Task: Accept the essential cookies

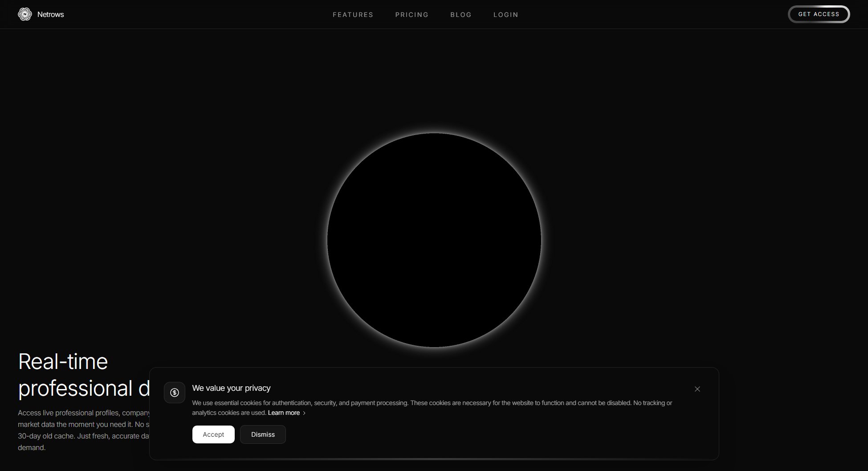Action: point(213,434)
